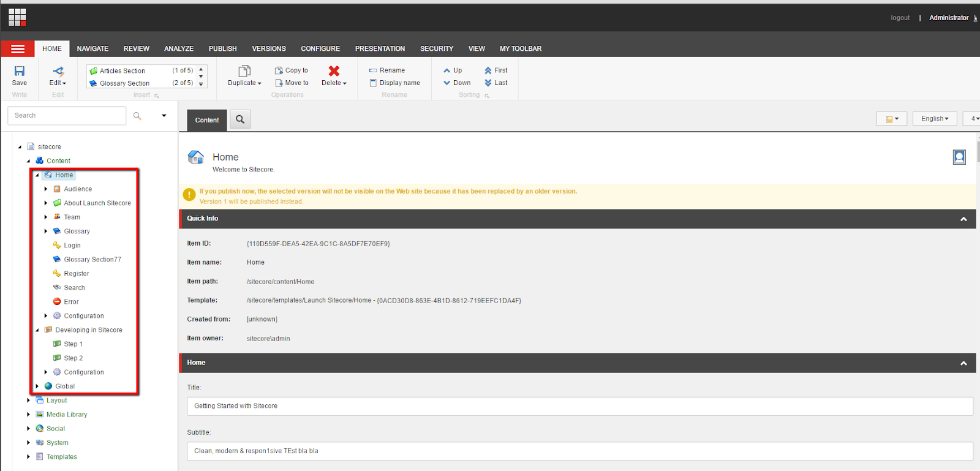This screenshot has width=980, height=471.
Task: Click the red Error icon in the tree
Action: (57, 301)
